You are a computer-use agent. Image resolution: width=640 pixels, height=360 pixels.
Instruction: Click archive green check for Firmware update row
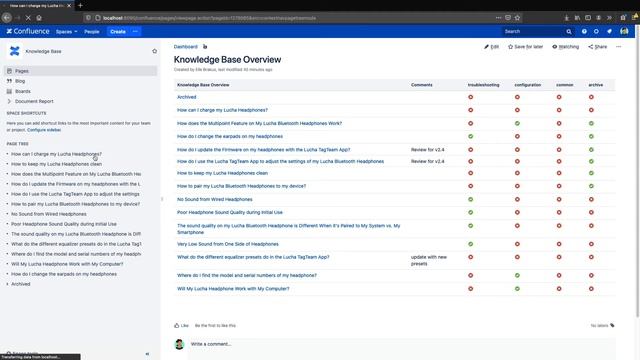click(591, 150)
